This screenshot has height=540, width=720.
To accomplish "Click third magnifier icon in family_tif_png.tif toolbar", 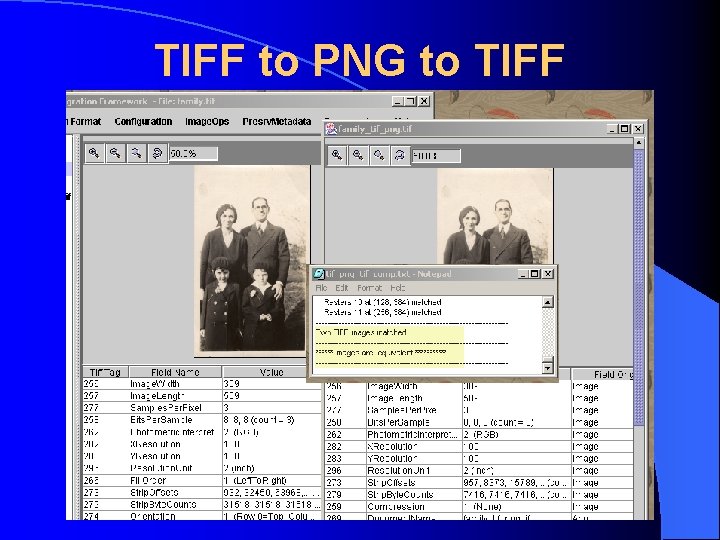I will 379,155.
